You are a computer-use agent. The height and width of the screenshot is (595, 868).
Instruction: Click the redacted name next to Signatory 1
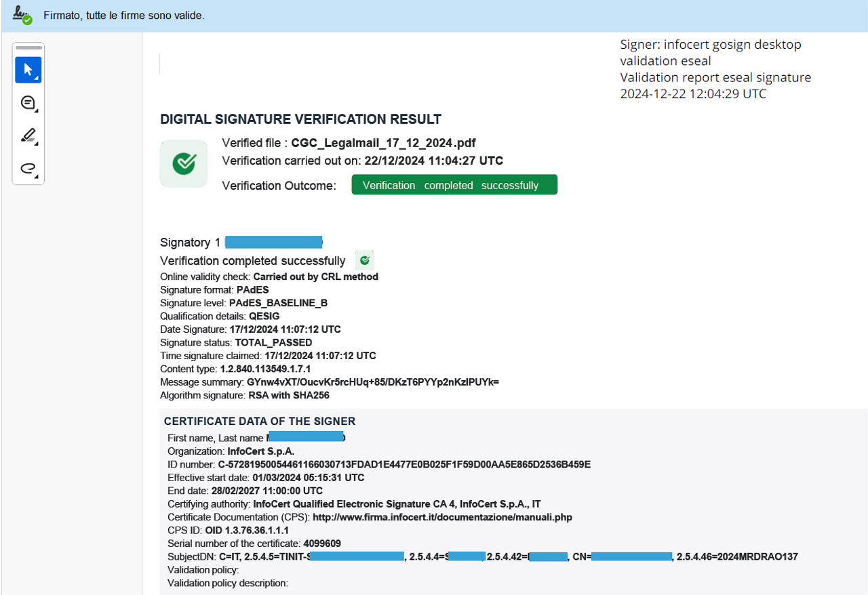273,242
